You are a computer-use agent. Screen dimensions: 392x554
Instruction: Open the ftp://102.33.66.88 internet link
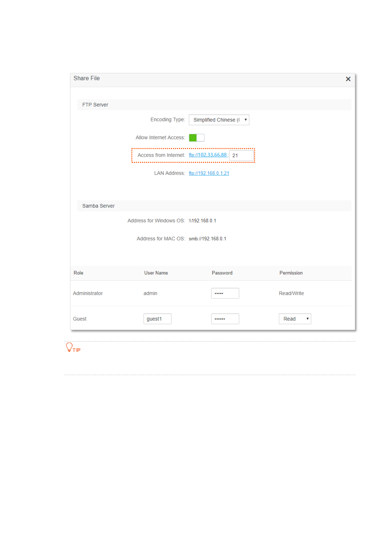pos(208,155)
